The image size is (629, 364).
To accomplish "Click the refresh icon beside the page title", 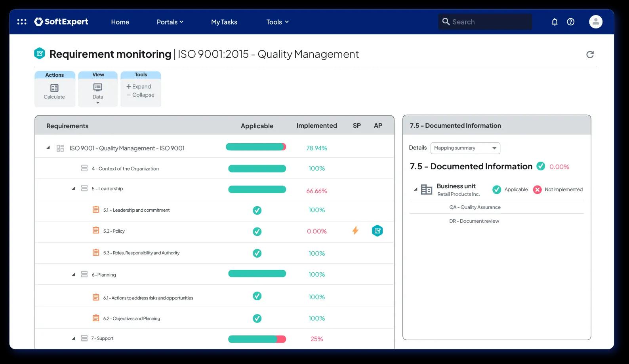I will point(590,55).
